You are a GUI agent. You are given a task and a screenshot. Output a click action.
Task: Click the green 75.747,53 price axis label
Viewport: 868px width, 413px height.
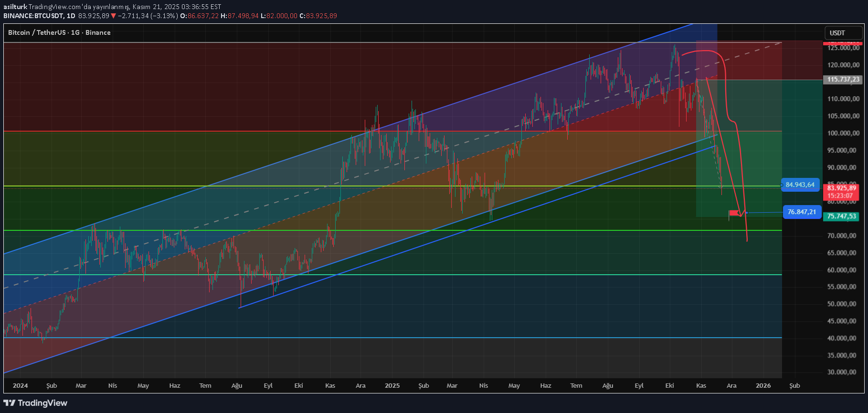click(841, 217)
